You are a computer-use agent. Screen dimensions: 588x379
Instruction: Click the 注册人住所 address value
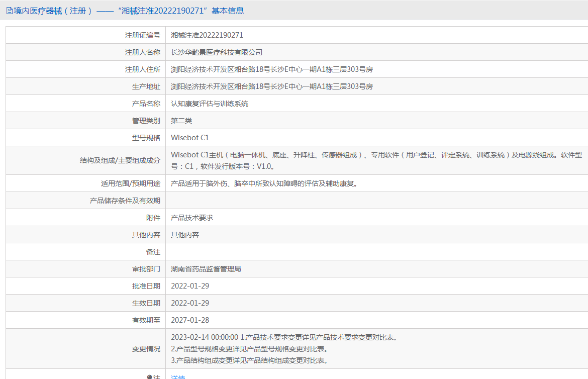(x=272, y=69)
